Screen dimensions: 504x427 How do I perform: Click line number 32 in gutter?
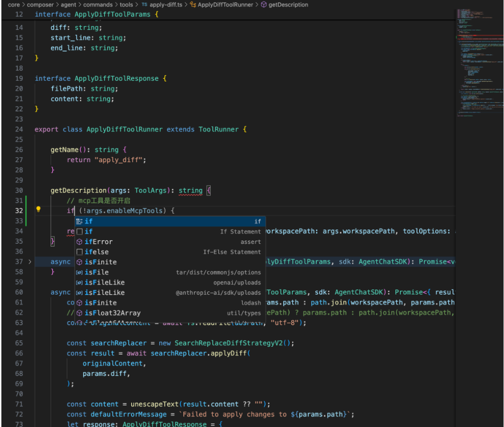tap(19, 211)
